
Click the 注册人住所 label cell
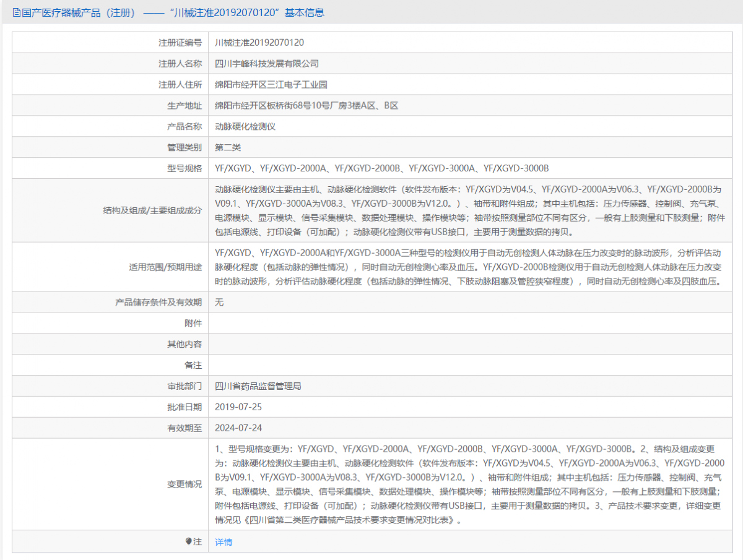[x=110, y=85]
